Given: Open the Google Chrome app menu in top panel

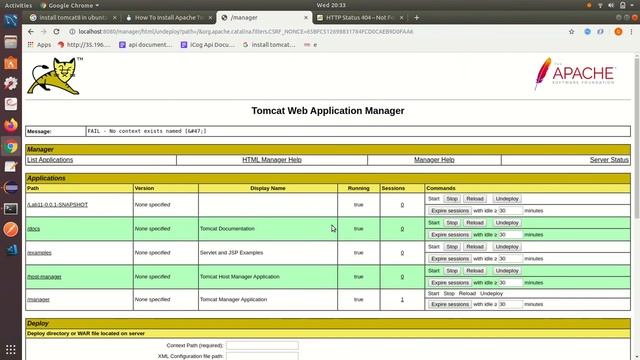Looking at the screenshot, I should point(70,5).
